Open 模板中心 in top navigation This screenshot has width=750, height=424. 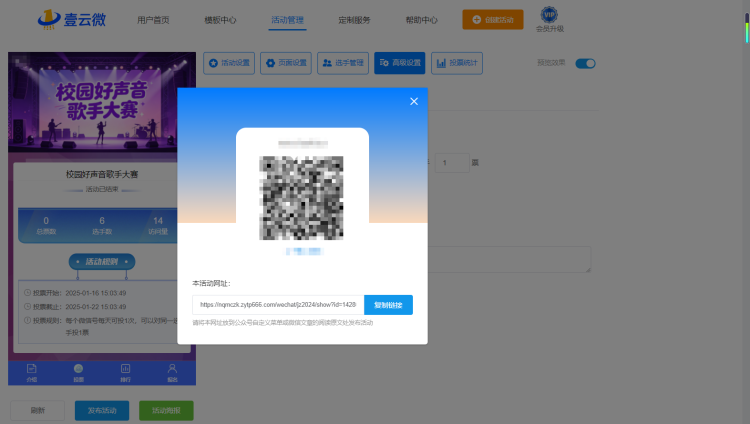[220, 20]
